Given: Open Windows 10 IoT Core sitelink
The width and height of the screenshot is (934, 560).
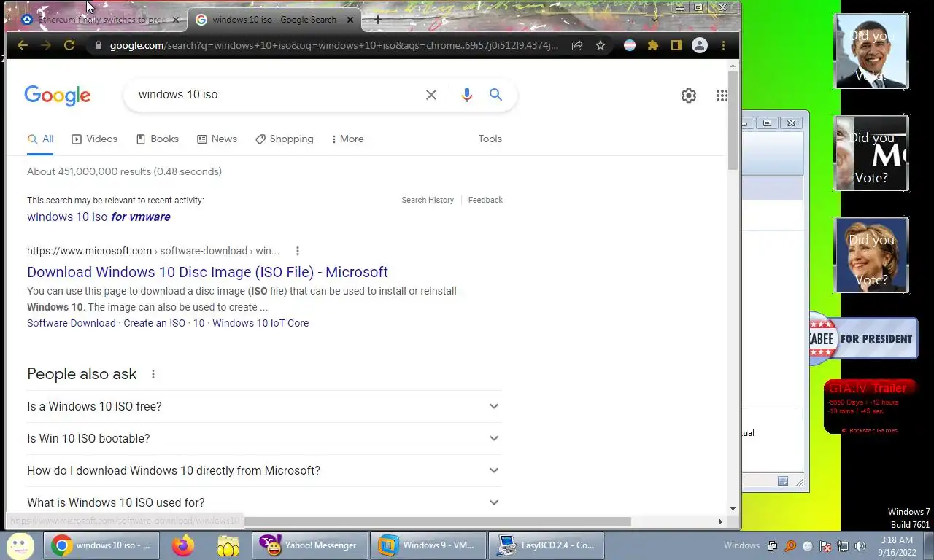Looking at the screenshot, I should click(260, 323).
